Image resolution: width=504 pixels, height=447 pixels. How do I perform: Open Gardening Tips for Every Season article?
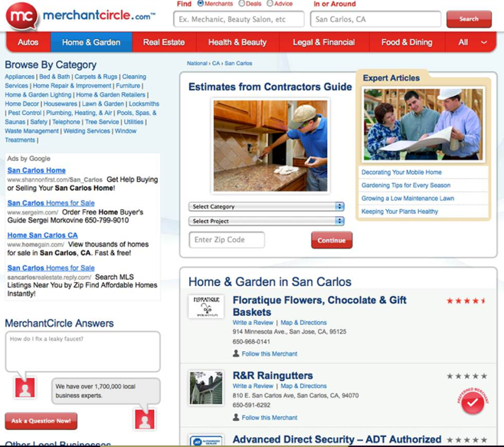[406, 186]
